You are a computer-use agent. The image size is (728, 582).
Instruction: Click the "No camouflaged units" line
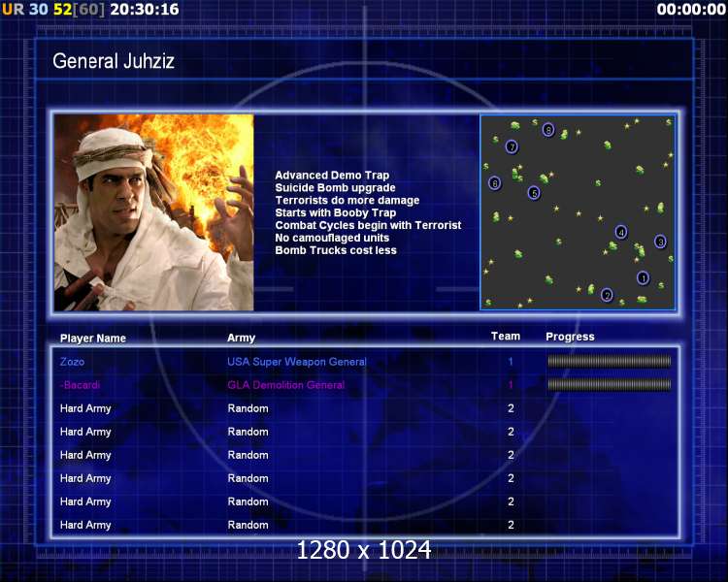pyautogui.click(x=332, y=238)
